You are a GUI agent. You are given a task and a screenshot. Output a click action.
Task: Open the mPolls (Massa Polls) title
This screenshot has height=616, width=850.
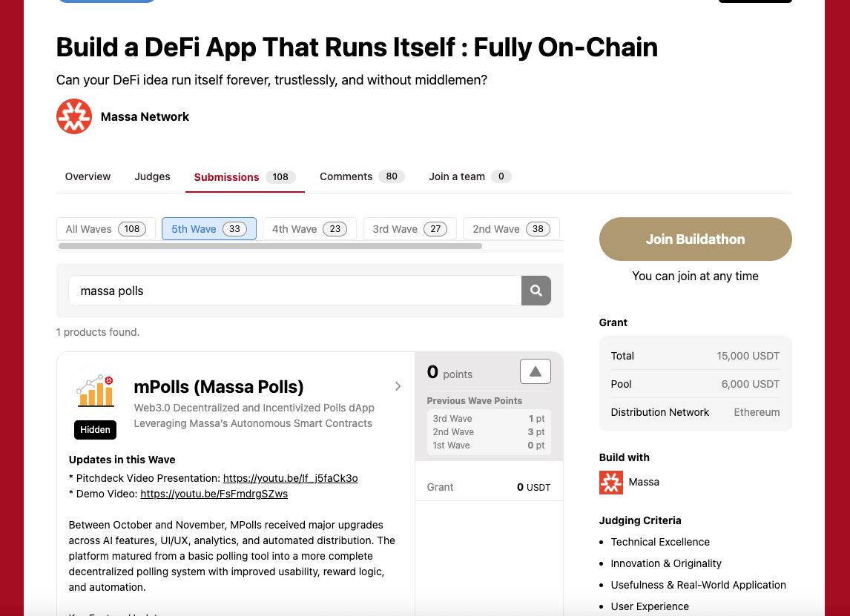coord(219,387)
